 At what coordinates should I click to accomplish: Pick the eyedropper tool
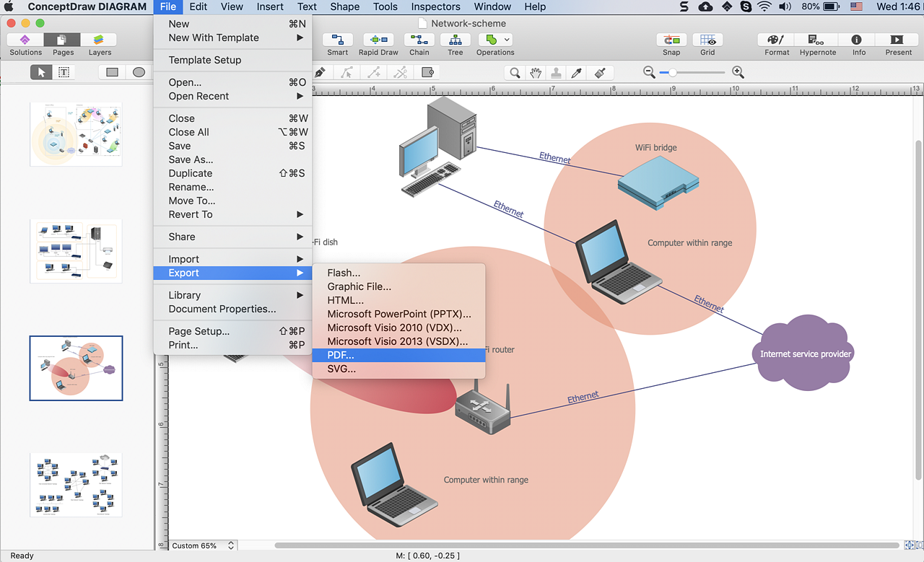[x=576, y=73]
